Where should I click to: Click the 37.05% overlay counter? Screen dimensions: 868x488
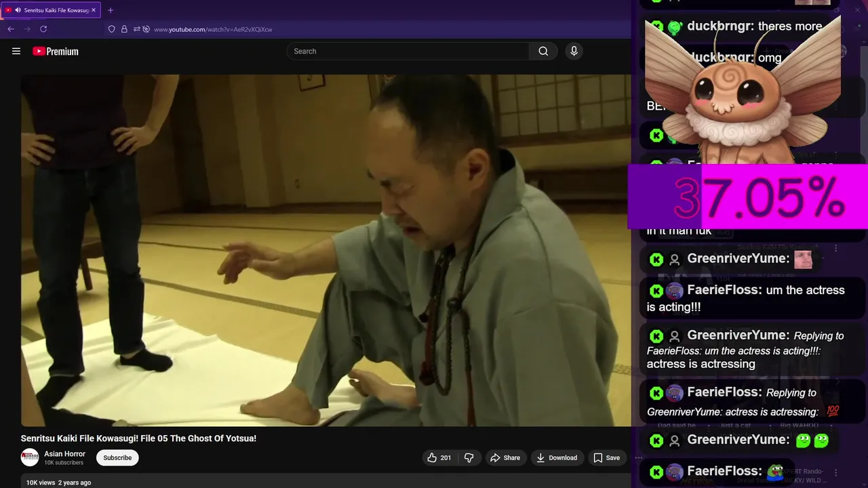click(x=748, y=197)
